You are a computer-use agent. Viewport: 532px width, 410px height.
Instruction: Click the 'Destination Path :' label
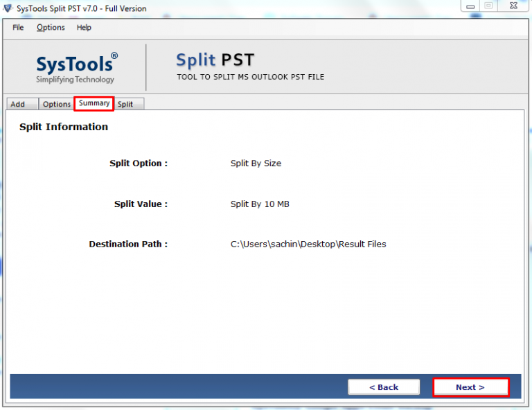tap(128, 244)
